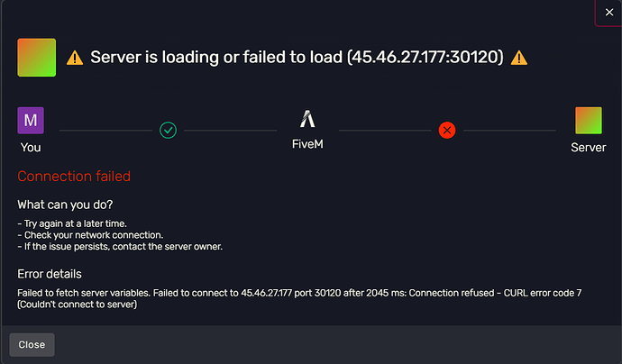Click the left yellow warning triangle
Screen dimensions: 622x364
click(x=75, y=58)
